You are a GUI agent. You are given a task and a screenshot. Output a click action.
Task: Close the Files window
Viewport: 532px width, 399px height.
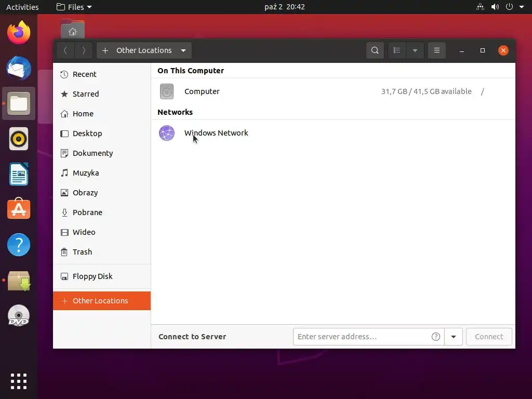click(x=503, y=50)
